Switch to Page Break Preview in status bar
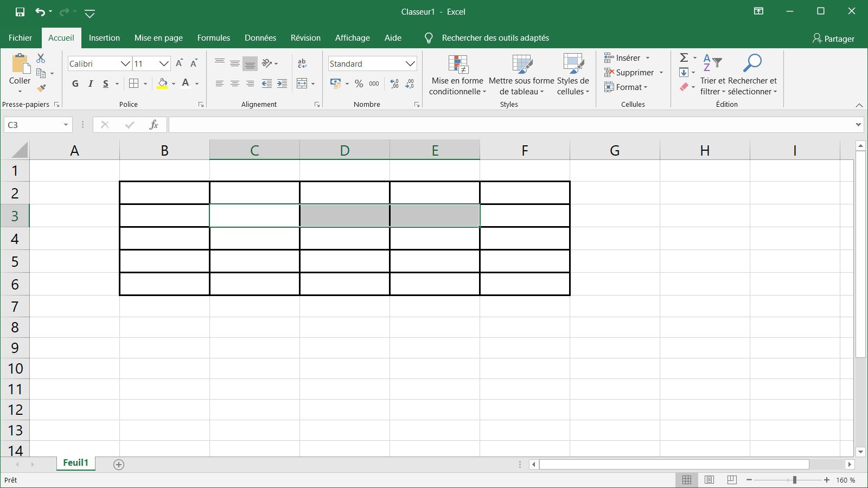Viewport: 868px width, 488px height. [x=732, y=480]
